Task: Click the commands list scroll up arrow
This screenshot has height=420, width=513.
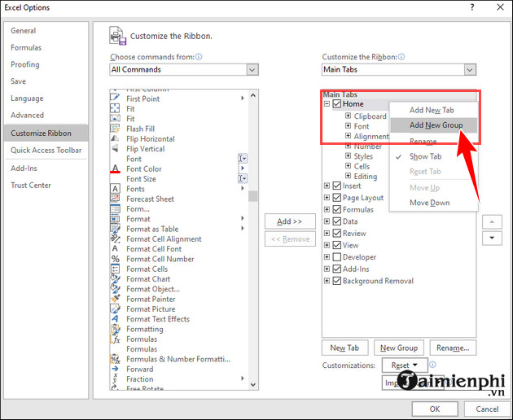Action: coord(253,95)
